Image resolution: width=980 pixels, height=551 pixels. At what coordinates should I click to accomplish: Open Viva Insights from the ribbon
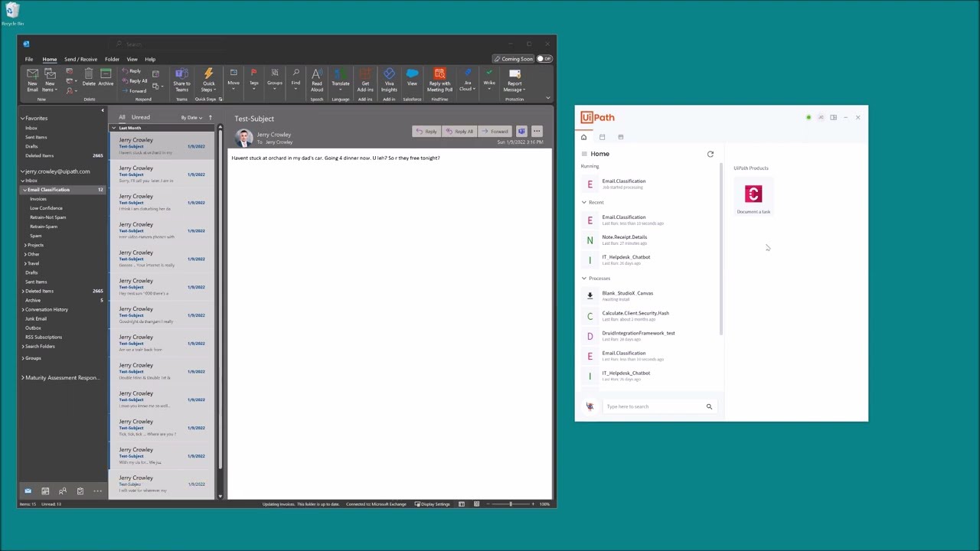(389, 80)
